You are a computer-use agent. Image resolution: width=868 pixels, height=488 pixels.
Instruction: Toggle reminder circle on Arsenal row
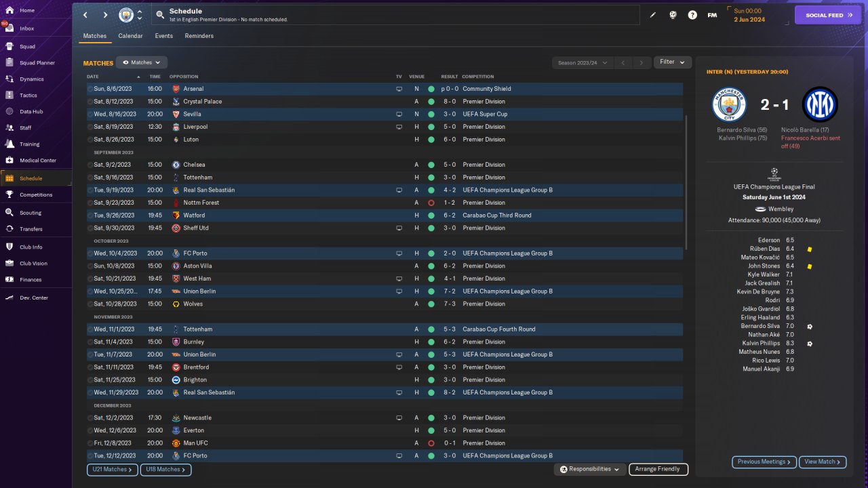(90, 89)
